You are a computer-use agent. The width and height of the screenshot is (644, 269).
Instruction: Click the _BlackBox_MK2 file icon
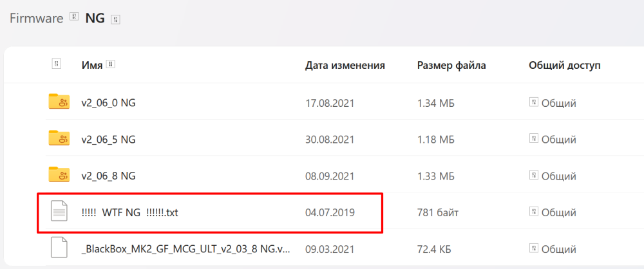click(59, 247)
